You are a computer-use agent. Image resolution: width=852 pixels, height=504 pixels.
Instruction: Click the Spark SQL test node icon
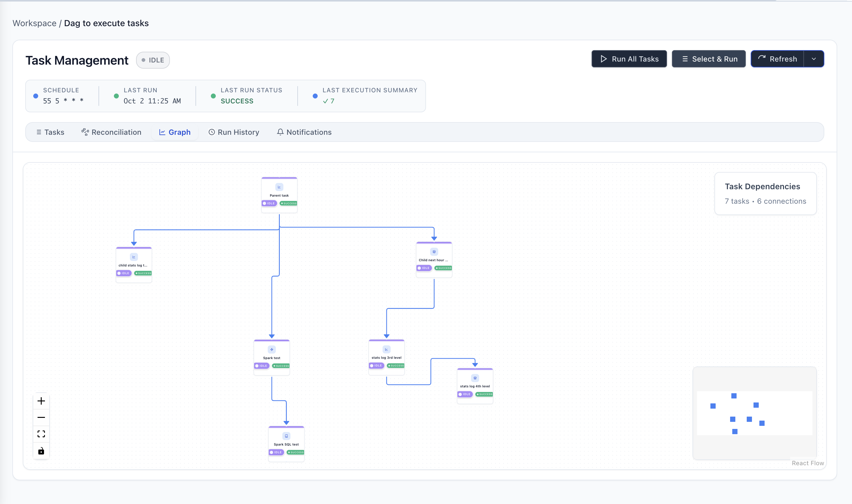point(286,436)
